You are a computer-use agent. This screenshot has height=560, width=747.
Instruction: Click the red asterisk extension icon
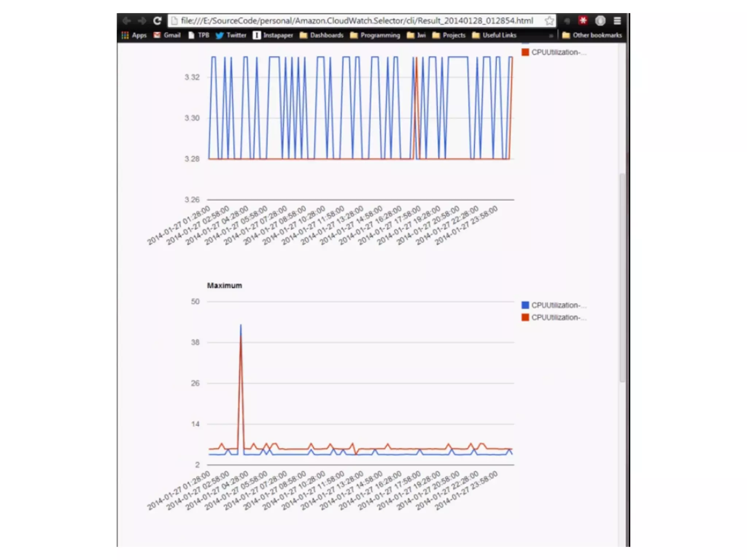(583, 21)
